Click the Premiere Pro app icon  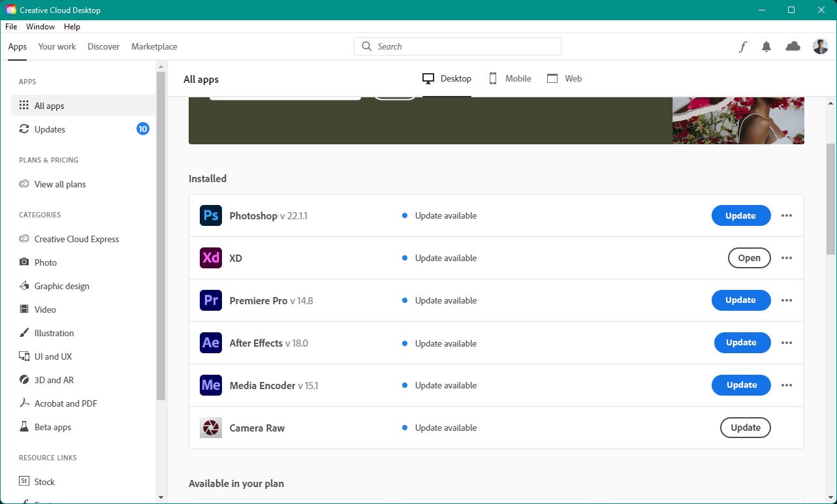pyautogui.click(x=211, y=300)
